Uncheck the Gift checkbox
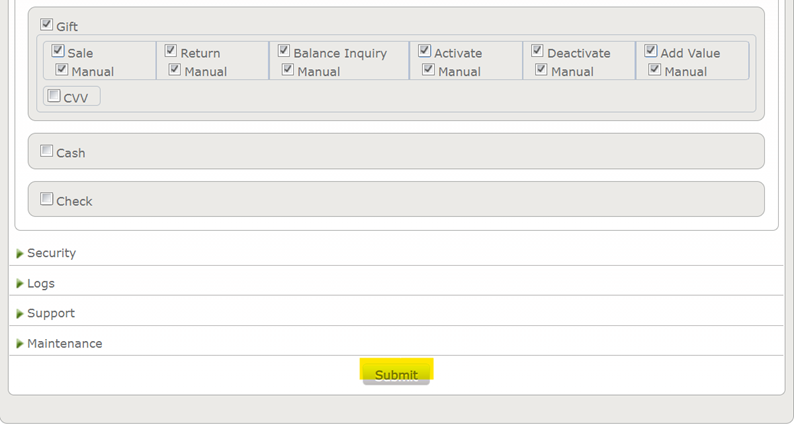The image size is (794, 435). [47, 25]
